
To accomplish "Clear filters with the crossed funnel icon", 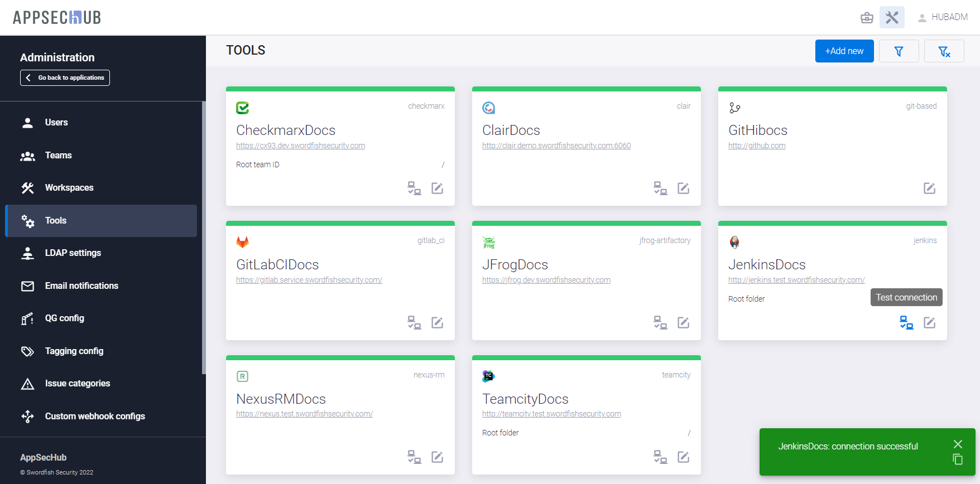I will point(944,51).
